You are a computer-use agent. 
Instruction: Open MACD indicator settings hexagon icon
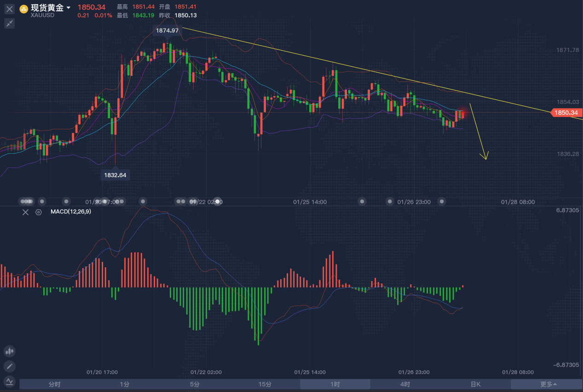click(x=39, y=212)
